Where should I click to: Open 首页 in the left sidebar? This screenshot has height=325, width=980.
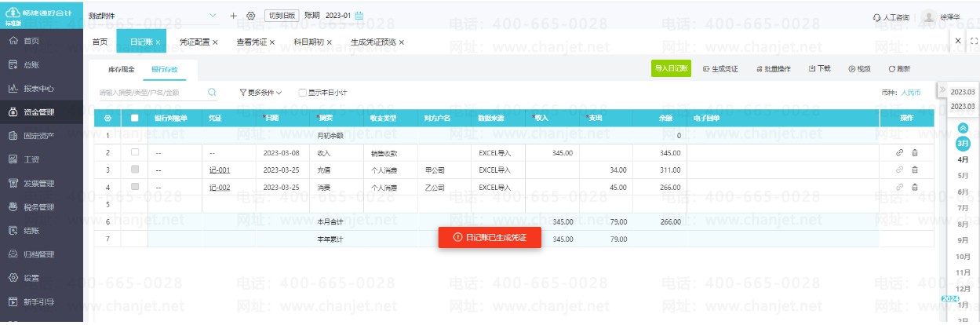(x=42, y=41)
